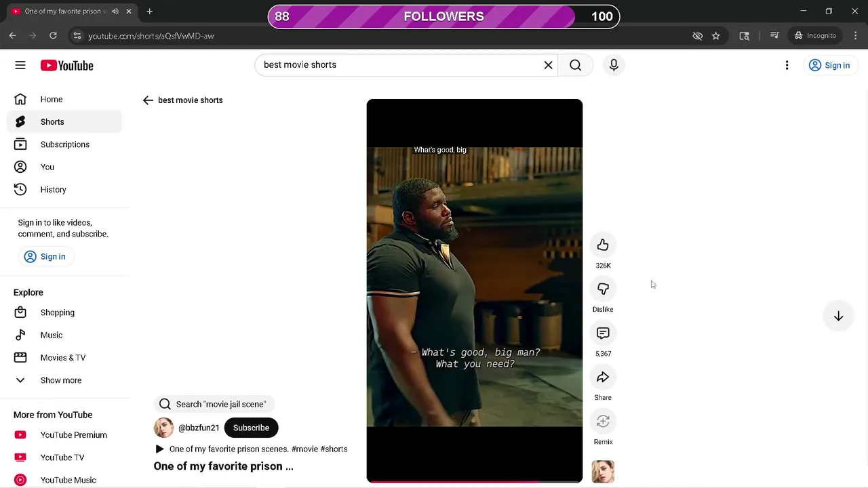Image resolution: width=868 pixels, height=488 pixels.
Task: Go to Home in the sidebar
Action: [64, 99]
